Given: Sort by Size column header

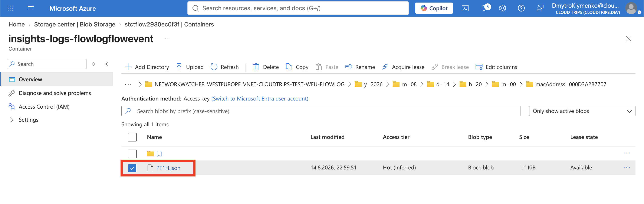Looking at the screenshot, I should tap(524, 137).
